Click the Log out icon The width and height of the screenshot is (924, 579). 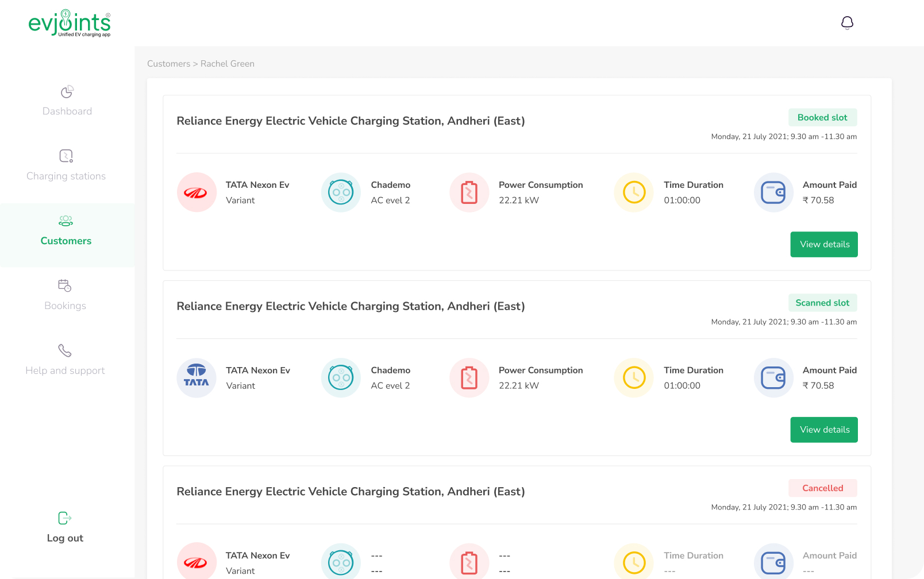pos(65,518)
